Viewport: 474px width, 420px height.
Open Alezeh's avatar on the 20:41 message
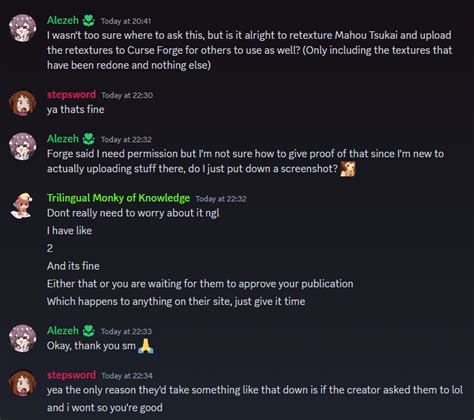pos(23,28)
